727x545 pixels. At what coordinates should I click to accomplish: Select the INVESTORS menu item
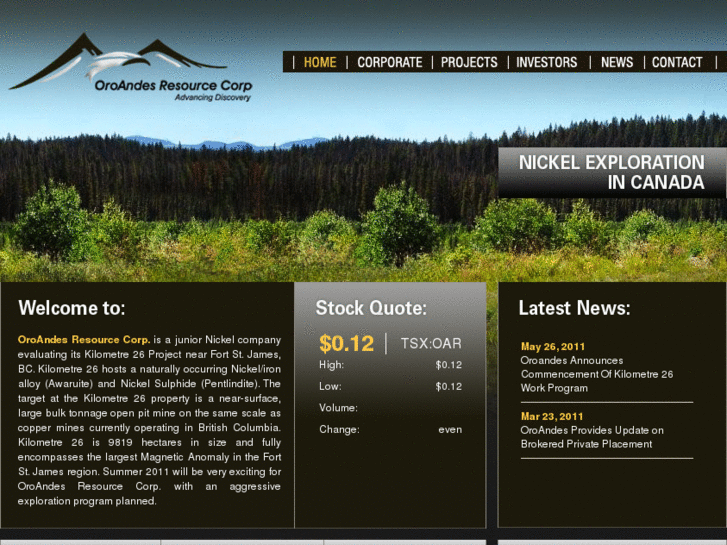tap(547, 62)
